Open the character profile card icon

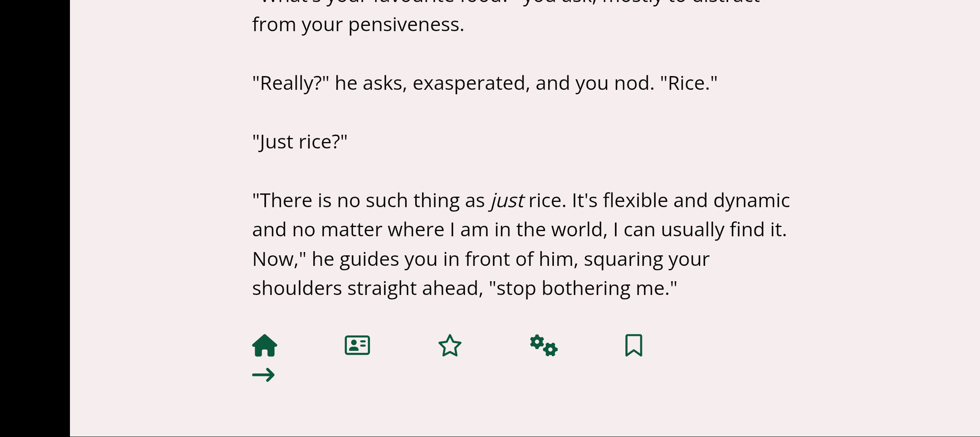coord(357,345)
